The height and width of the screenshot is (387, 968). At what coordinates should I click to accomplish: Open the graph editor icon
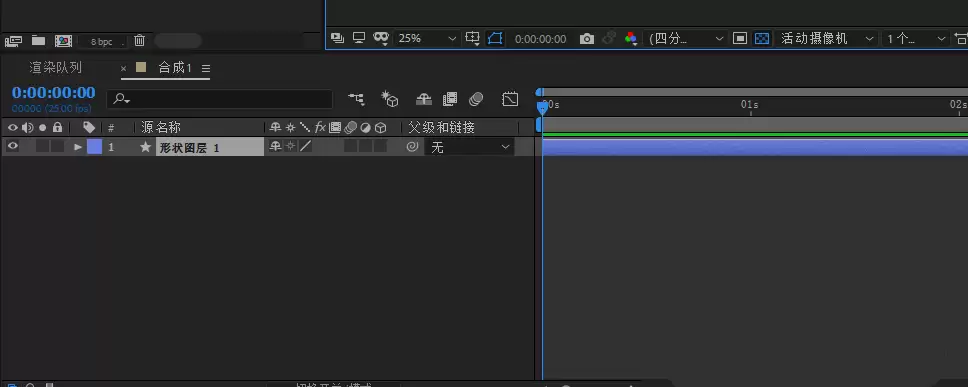pyautogui.click(x=510, y=99)
